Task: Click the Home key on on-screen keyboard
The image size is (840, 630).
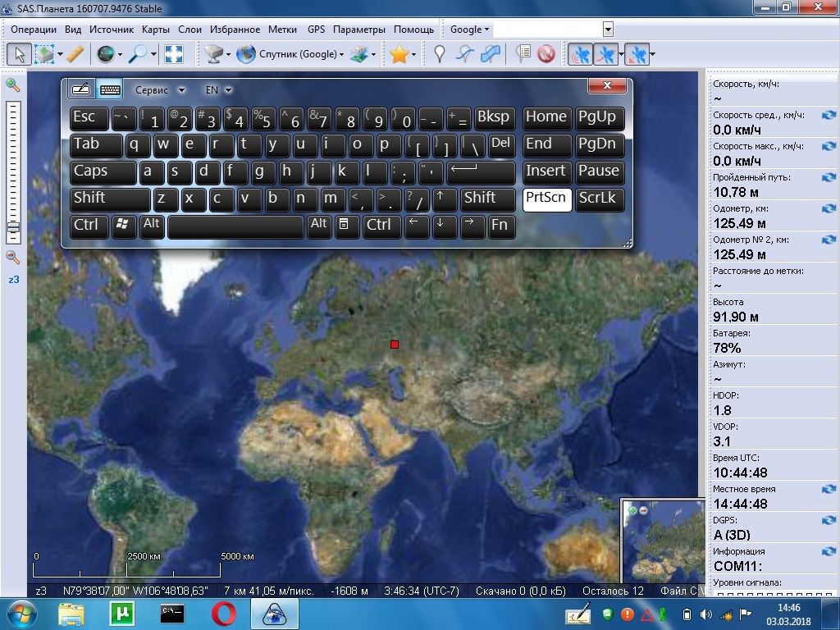Action: pyautogui.click(x=547, y=118)
